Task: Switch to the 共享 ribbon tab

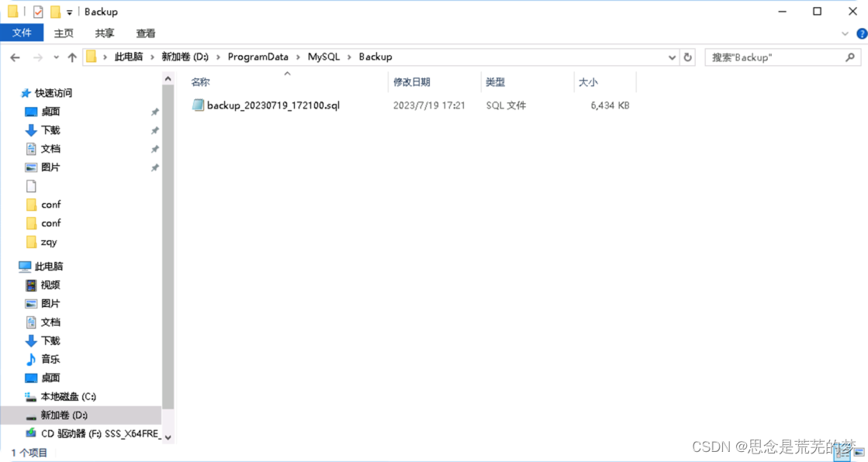Action: (105, 33)
